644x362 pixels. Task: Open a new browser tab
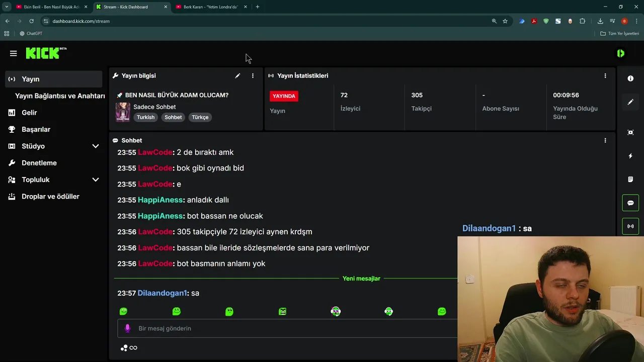258,7
